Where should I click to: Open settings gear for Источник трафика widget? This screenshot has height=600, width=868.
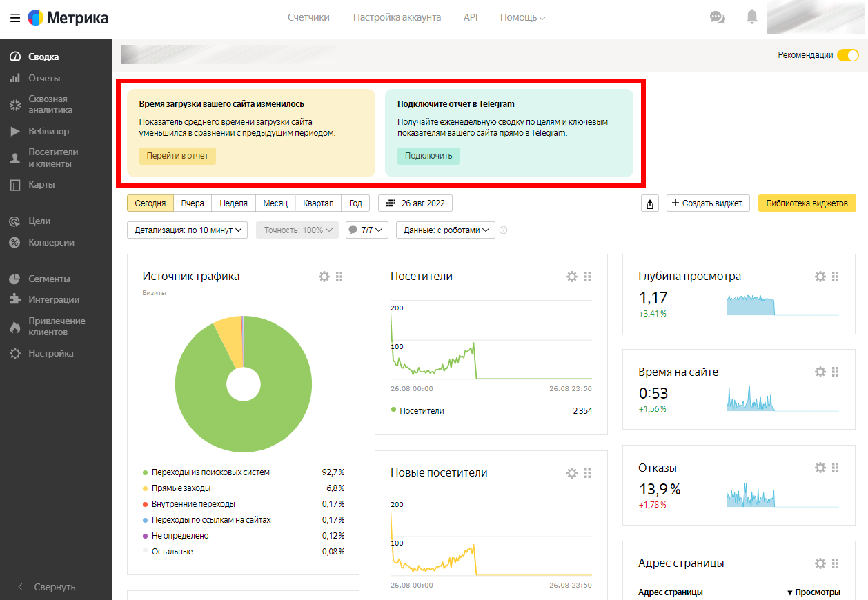(324, 277)
